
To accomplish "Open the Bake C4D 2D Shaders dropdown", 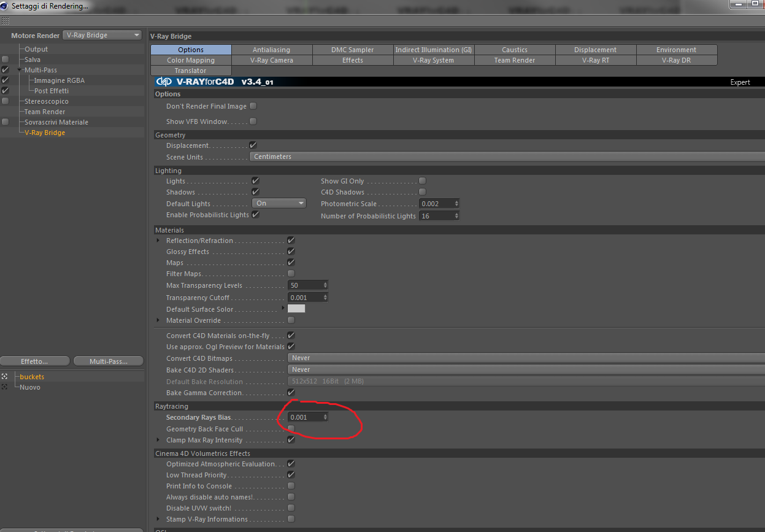I will [526, 370].
